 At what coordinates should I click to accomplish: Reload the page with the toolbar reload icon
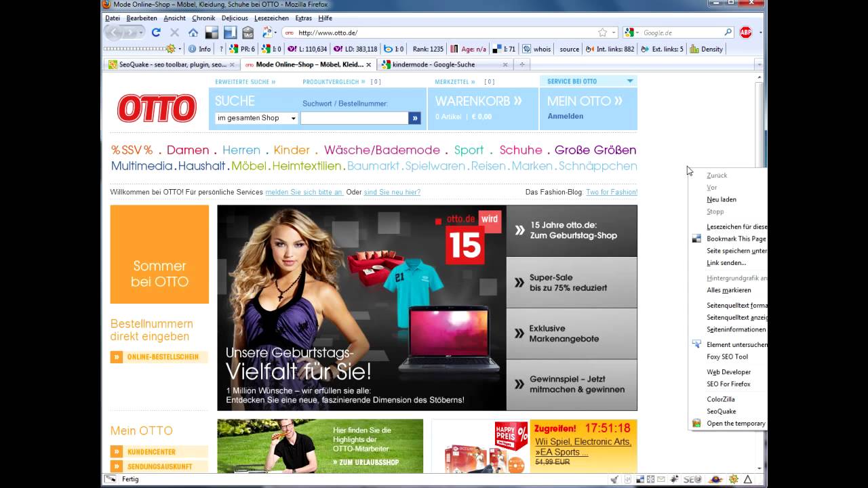coord(156,33)
